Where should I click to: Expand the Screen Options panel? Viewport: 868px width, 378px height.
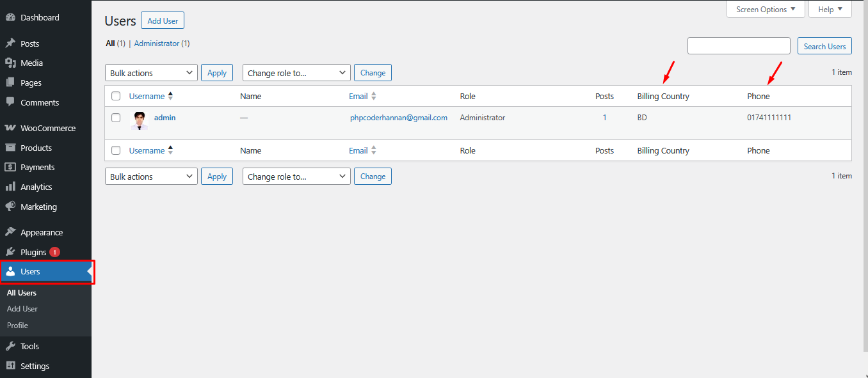tap(766, 10)
